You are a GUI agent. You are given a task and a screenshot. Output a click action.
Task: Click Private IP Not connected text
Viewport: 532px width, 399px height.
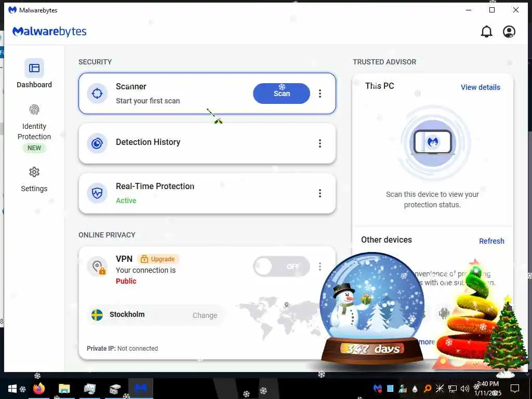click(x=122, y=349)
